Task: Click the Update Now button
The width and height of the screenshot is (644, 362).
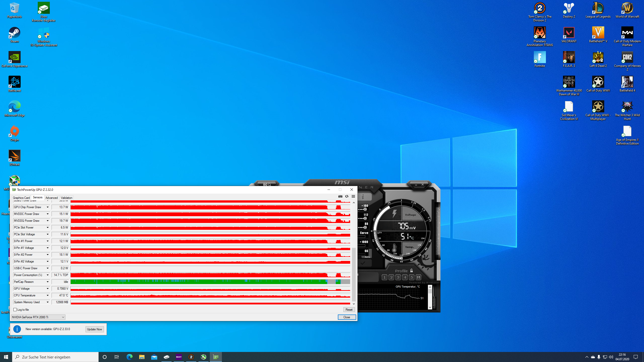Action: coord(94,329)
